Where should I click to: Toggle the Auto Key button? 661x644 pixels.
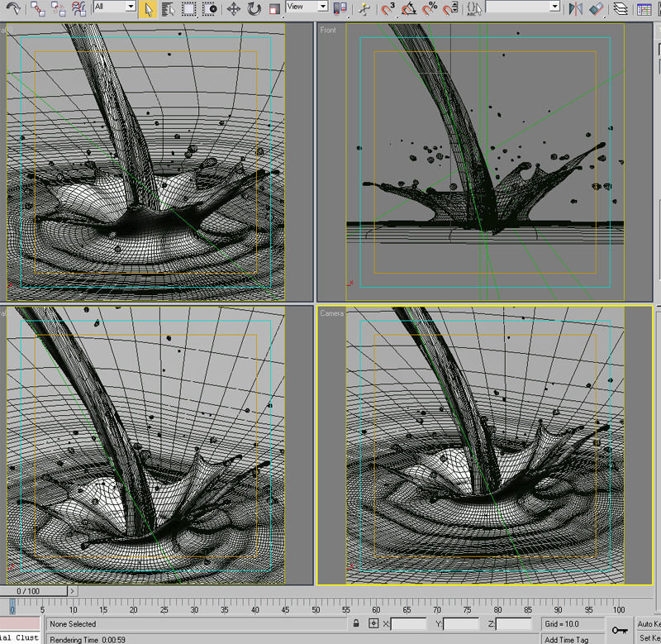tap(648, 624)
